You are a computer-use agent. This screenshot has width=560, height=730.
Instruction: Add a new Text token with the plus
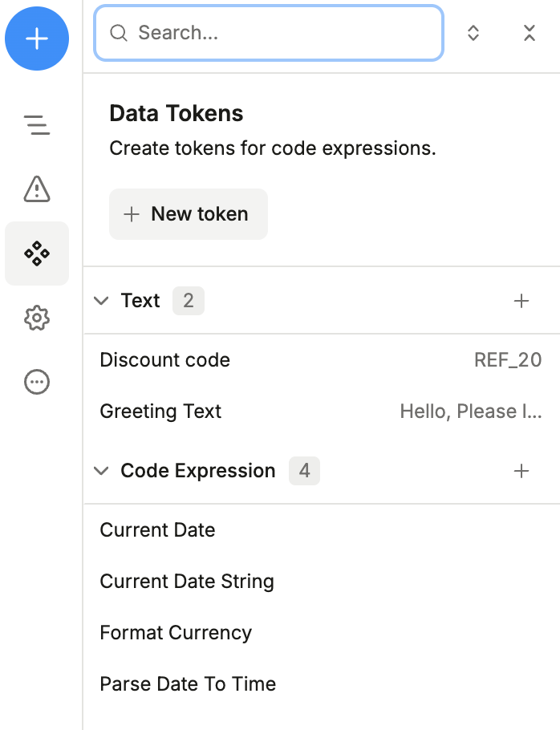[521, 301]
